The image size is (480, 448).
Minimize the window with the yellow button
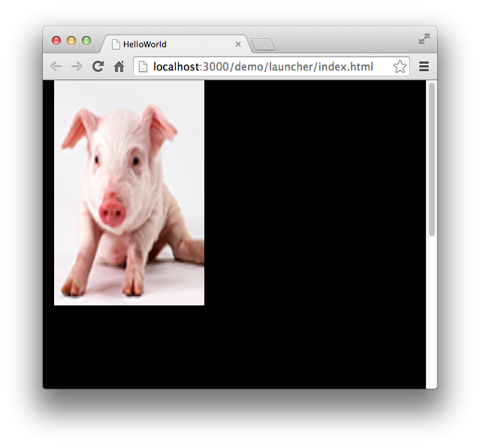[71, 41]
